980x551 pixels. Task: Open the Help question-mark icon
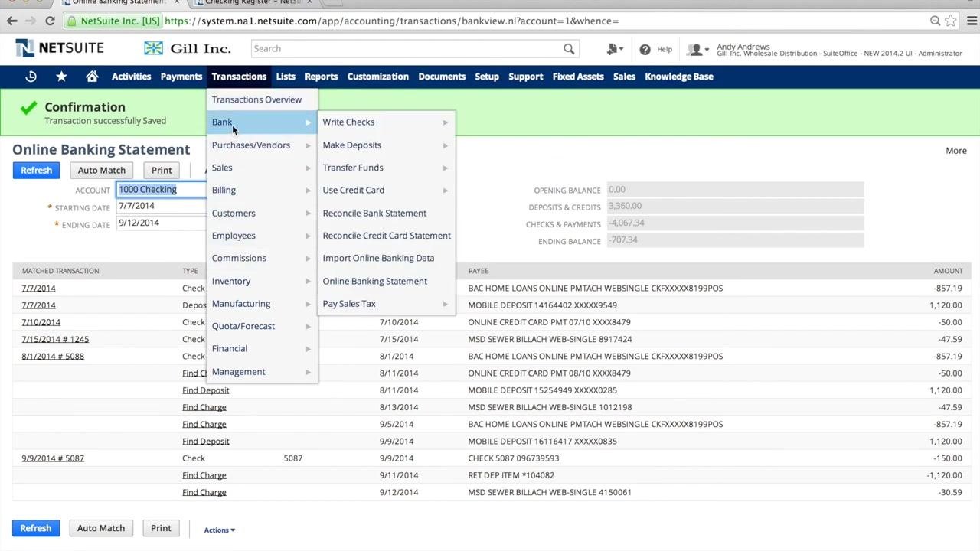tap(645, 49)
